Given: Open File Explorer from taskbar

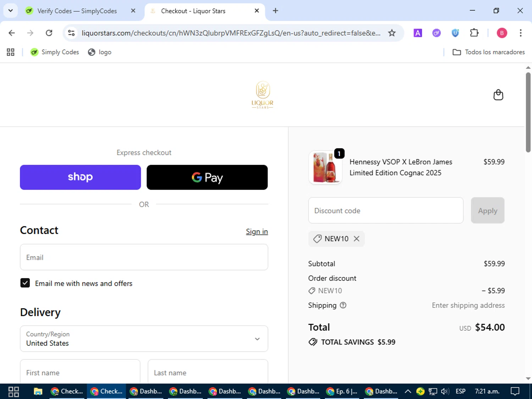Looking at the screenshot, I should tap(38, 392).
